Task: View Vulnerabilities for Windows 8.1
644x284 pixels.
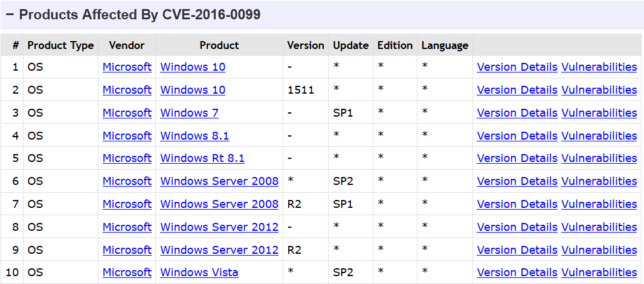Action: click(x=599, y=135)
